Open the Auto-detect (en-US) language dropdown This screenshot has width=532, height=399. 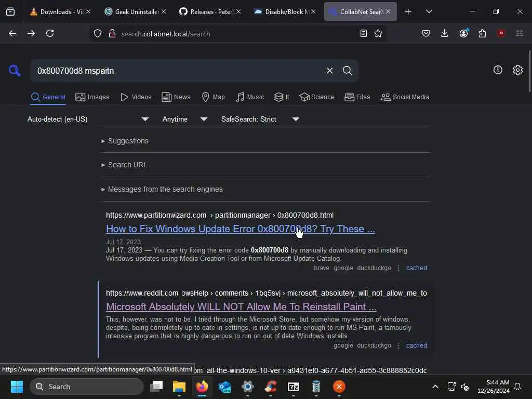point(88,119)
